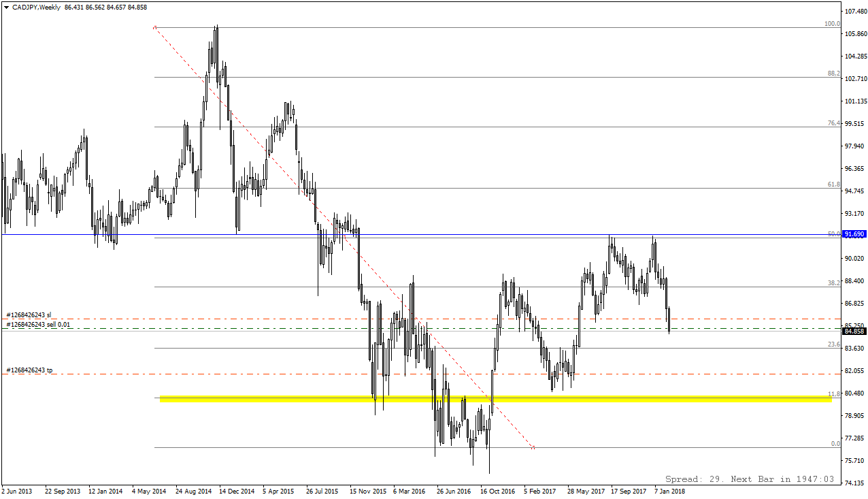Screen dimensions: 868x499
Task: Click the 12 Jan 2014 date label
Action: (105, 491)
